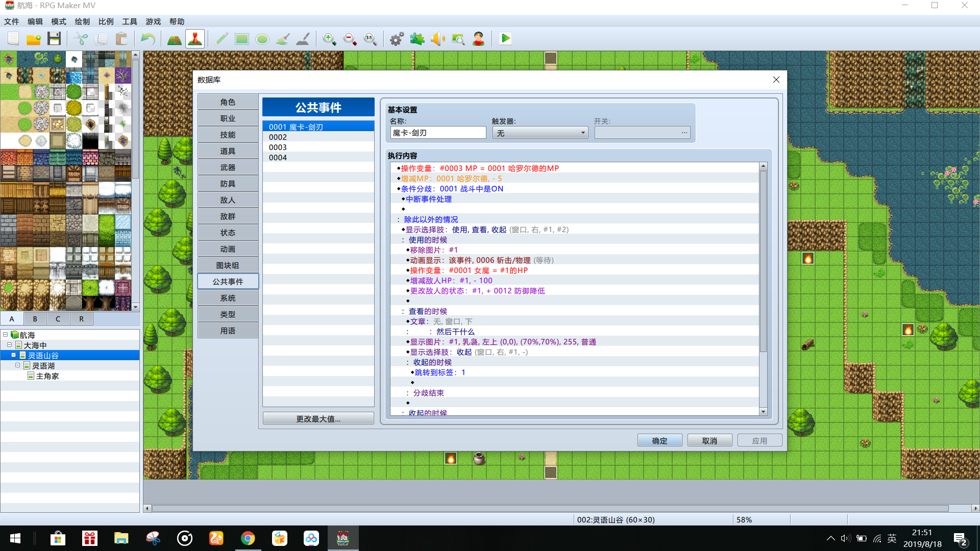This screenshot has width=980, height=551.
Task: Select the Flood Fill tool
Action: pos(283,39)
